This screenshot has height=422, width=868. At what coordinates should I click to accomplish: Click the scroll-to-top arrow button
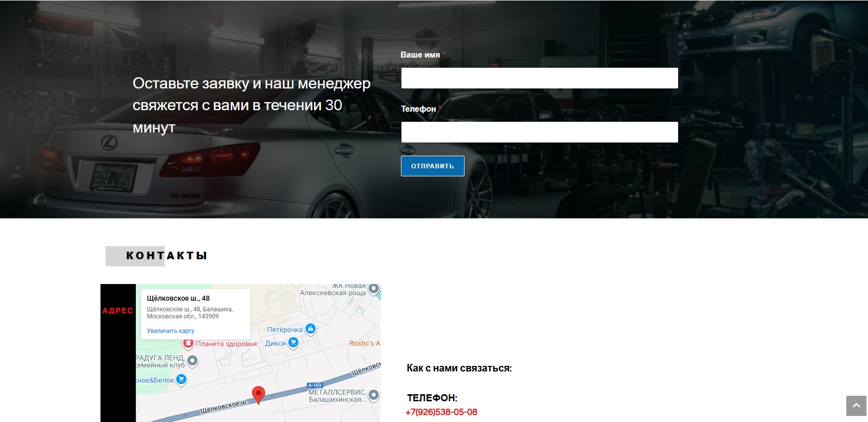point(856,405)
